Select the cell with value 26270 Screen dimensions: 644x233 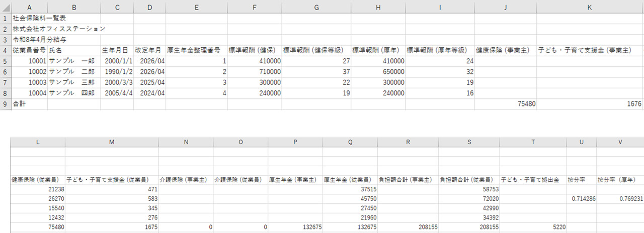coord(38,199)
